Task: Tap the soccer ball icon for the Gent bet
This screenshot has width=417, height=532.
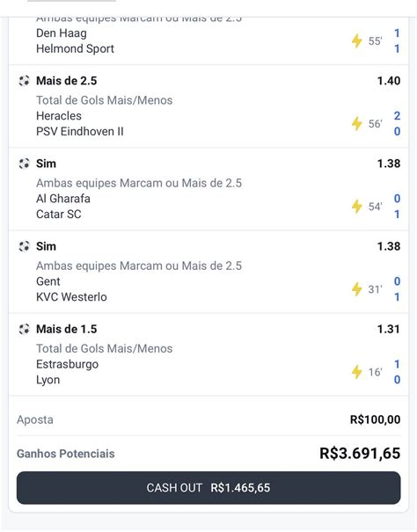Action: click(x=24, y=246)
